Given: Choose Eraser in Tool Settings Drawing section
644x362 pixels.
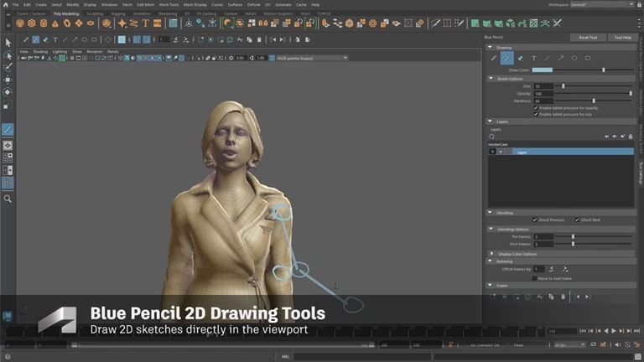Looking at the screenshot, I should pyautogui.click(x=521, y=59).
